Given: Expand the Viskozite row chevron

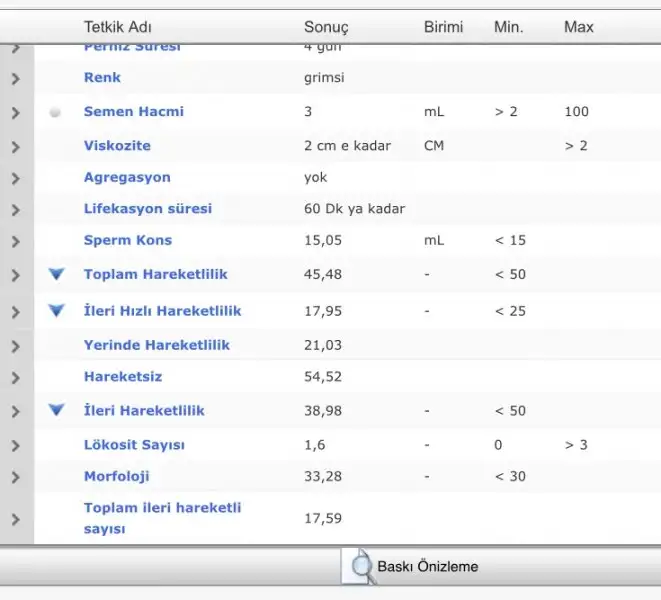Looking at the screenshot, I should tap(15, 146).
